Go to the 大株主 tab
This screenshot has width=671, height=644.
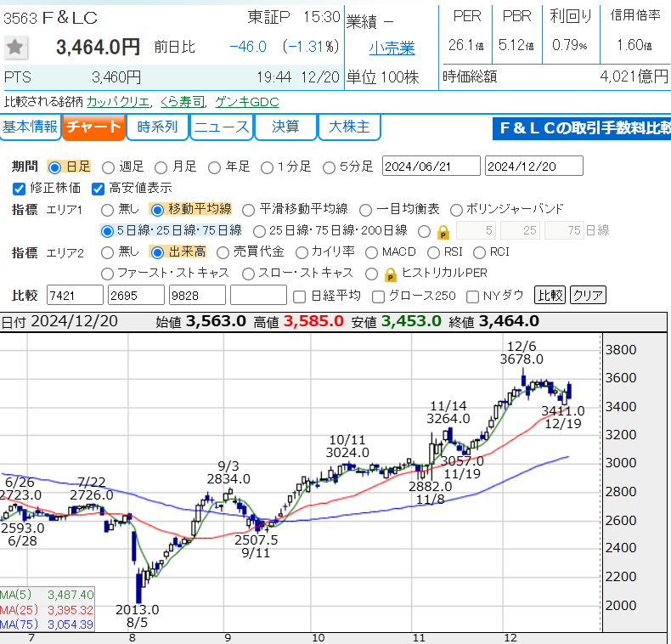(x=348, y=127)
